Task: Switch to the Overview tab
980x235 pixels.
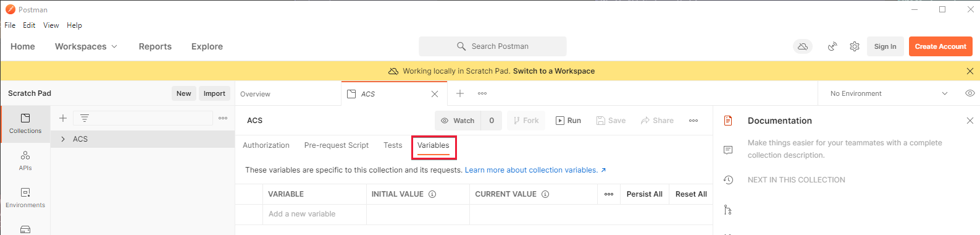Action: (x=256, y=94)
